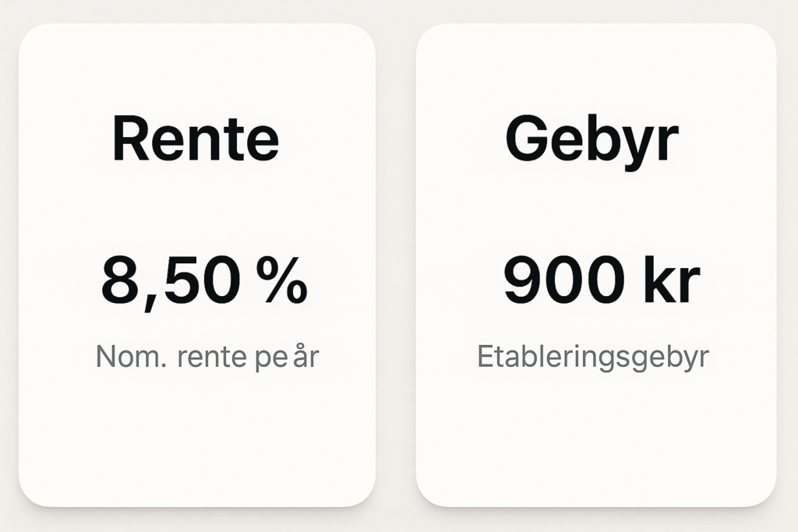The height and width of the screenshot is (532, 798).
Task: Click the gap between Rente and Gebyr cards
Action: 396,265
